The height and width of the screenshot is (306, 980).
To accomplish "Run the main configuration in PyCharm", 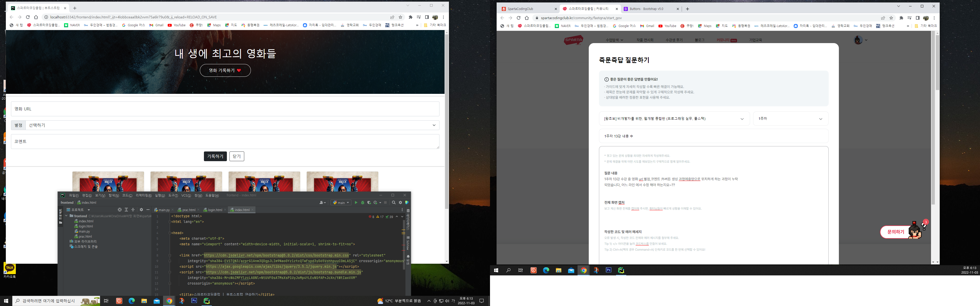I will [x=356, y=203].
